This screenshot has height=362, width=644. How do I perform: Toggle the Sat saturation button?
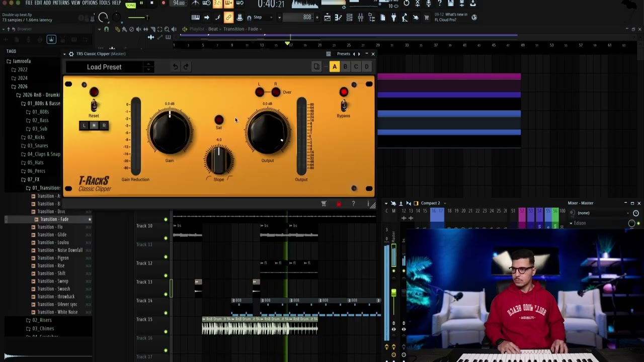[219, 120]
